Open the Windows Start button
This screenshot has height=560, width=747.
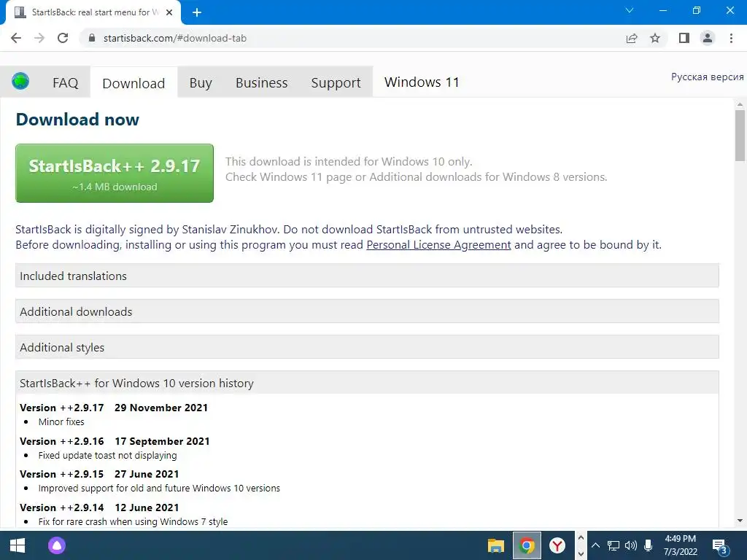pos(18,545)
